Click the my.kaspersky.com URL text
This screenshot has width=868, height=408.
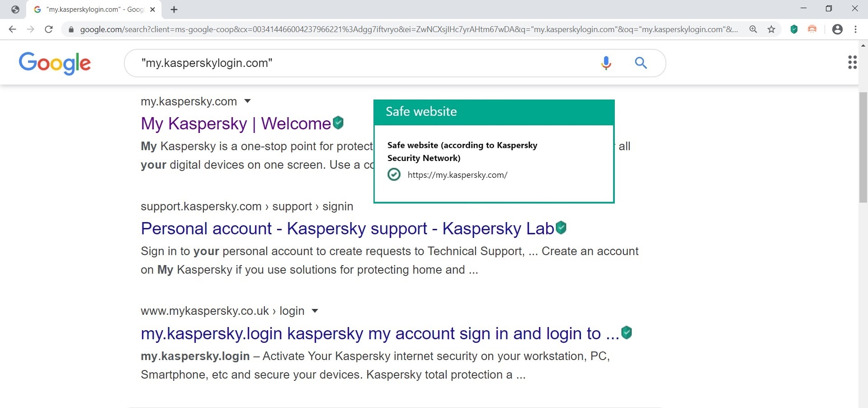pos(189,101)
